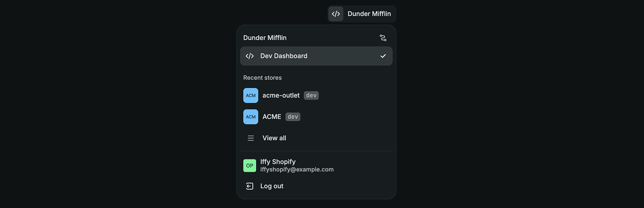This screenshot has width=644, height=208.
Task: Click the Dunder Mifflin title in menu header
Action: (265, 38)
